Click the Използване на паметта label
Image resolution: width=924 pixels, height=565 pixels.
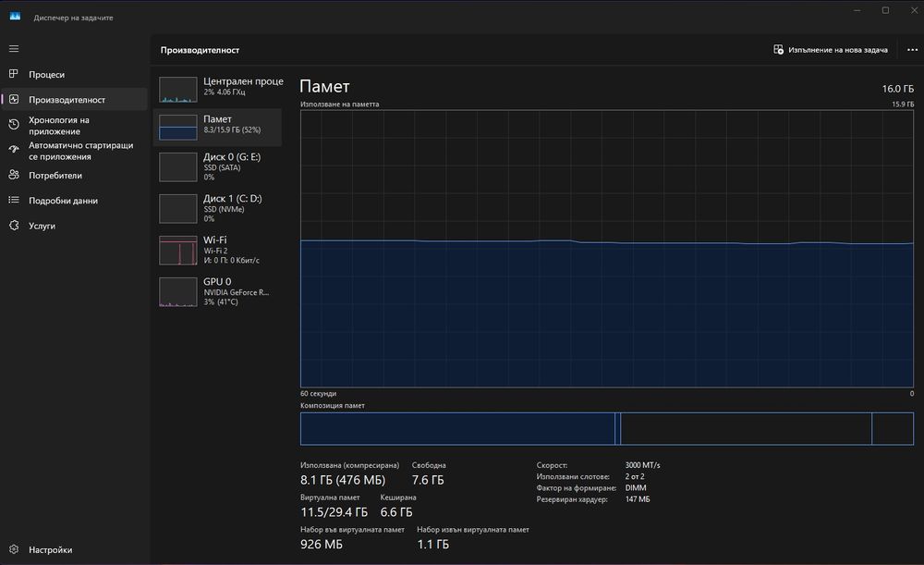pos(339,104)
